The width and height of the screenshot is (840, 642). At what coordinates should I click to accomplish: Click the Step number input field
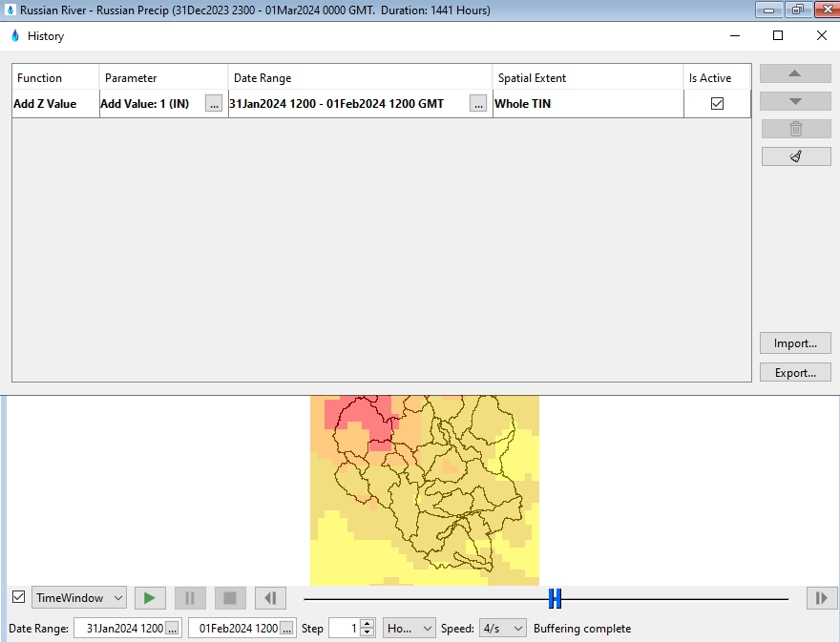pos(345,629)
